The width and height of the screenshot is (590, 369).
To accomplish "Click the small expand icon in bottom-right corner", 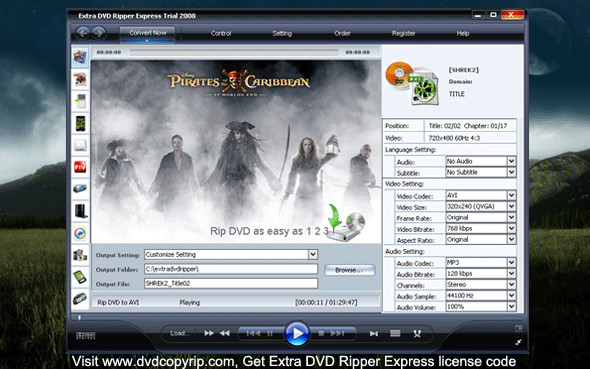I will pos(519,342).
